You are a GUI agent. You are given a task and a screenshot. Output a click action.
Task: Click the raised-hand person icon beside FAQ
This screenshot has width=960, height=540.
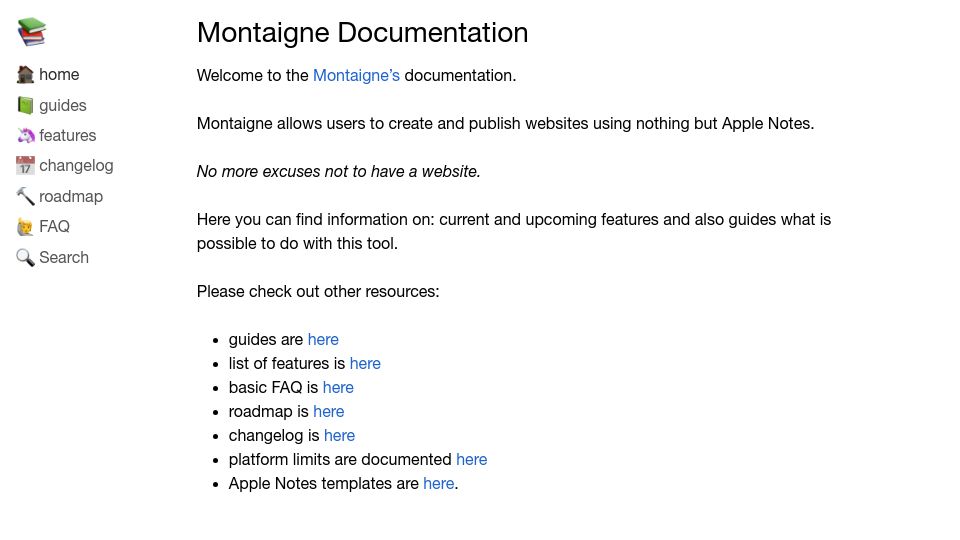tap(25, 227)
